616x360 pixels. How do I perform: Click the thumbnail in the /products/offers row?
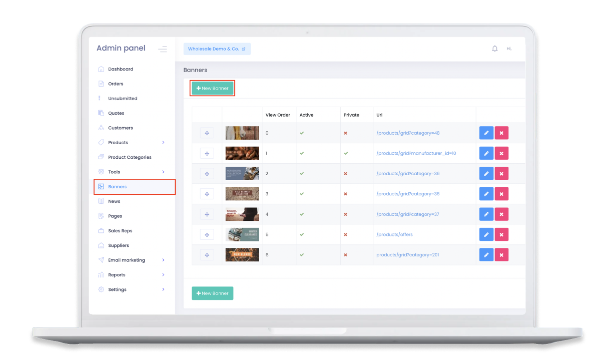242,235
